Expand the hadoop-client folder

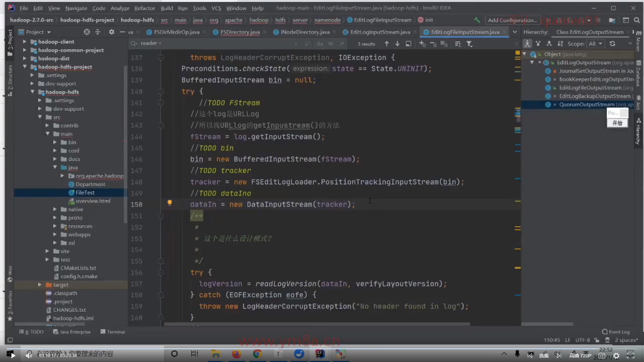(24, 42)
